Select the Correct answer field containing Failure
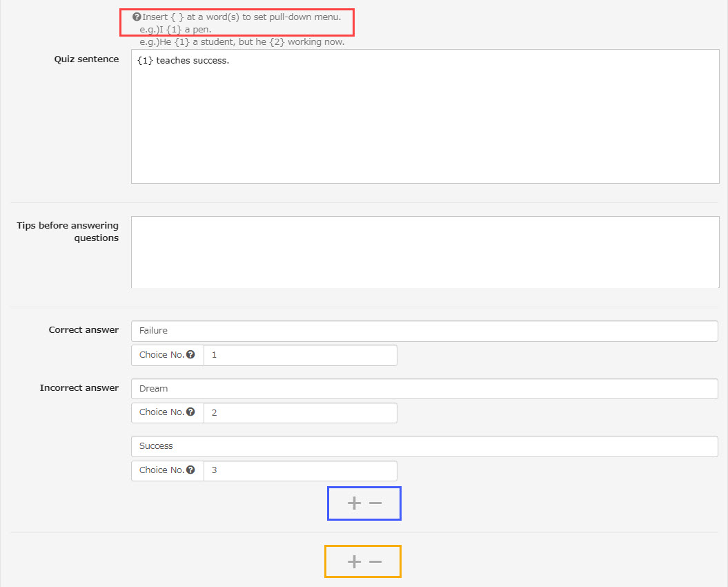 pyautogui.click(x=424, y=331)
